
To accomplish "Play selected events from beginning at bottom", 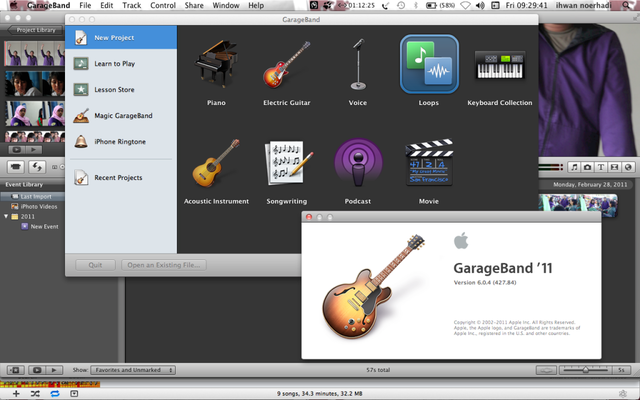I will coord(53,370).
